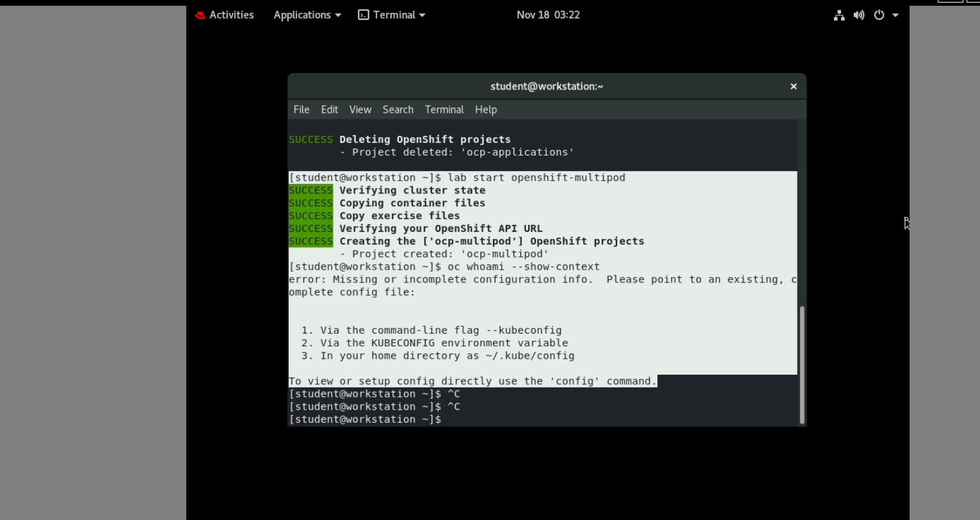This screenshot has width=980, height=520.
Task: Click the speaker volume icon
Action: click(858, 15)
